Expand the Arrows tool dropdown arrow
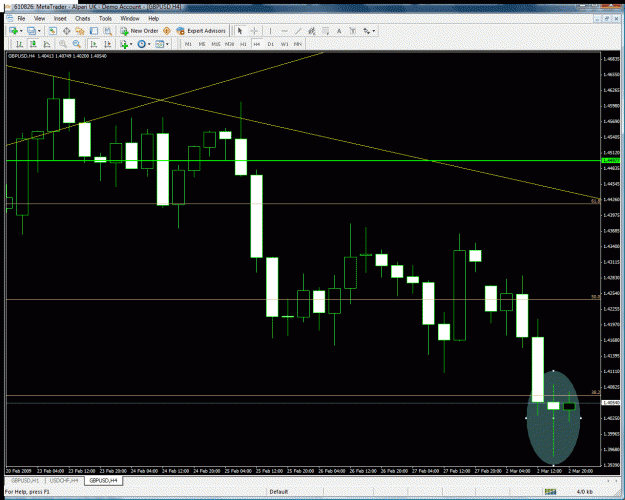Viewport: 625px width, 500px height. pyautogui.click(x=373, y=31)
